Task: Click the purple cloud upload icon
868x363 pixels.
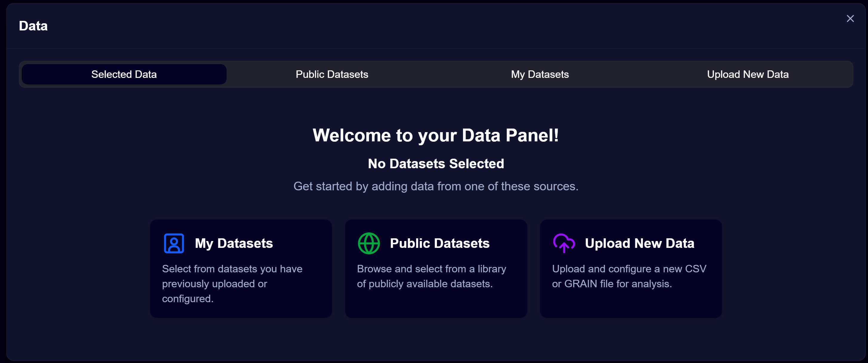Action: [564, 243]
